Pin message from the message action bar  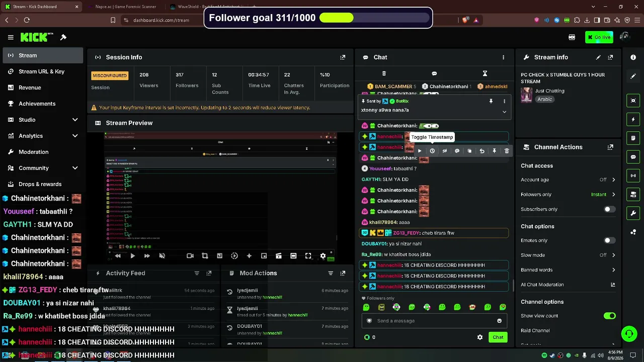(x=494, y=151)
